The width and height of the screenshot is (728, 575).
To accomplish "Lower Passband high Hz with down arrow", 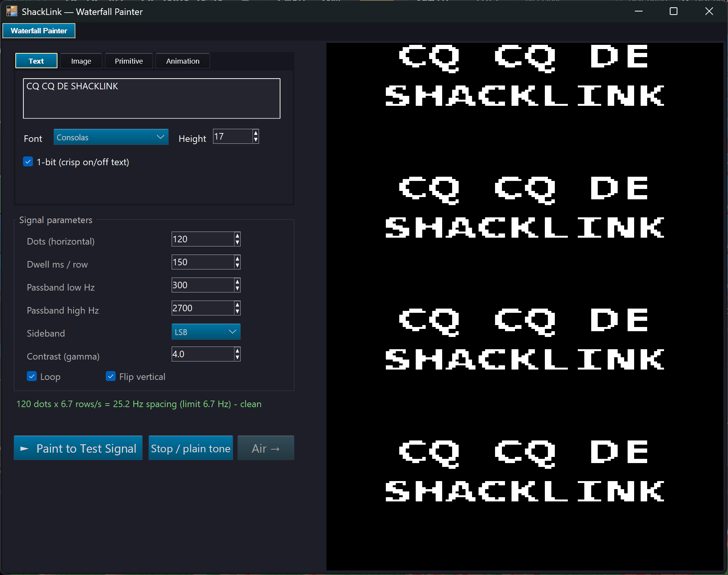I will pos(238,312).
